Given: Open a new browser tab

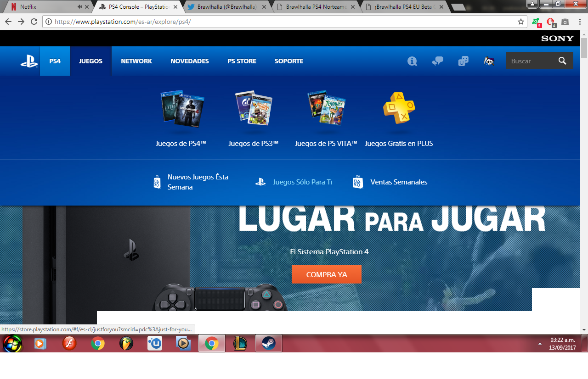Looking at the screenshot, I should [x=458, y=7].
